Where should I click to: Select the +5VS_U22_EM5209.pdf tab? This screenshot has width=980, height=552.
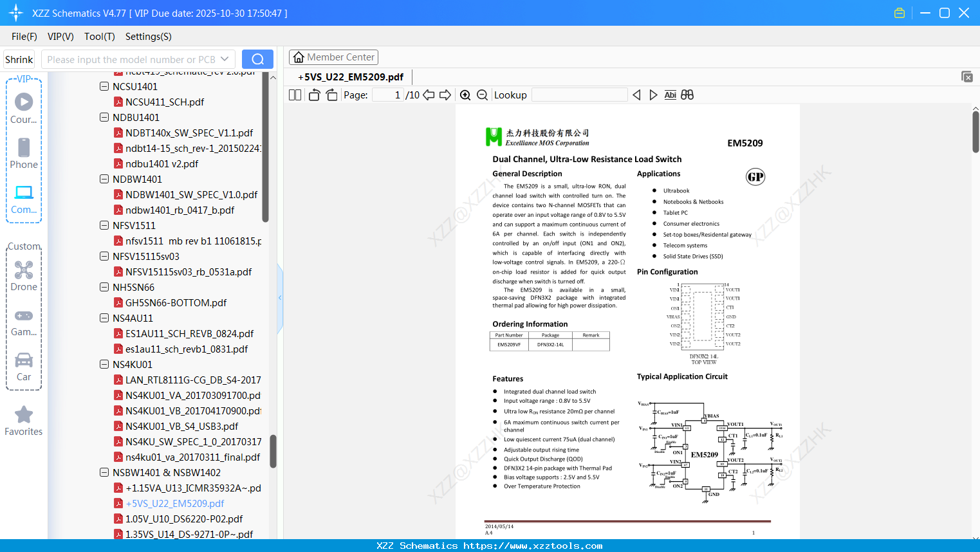351,77
